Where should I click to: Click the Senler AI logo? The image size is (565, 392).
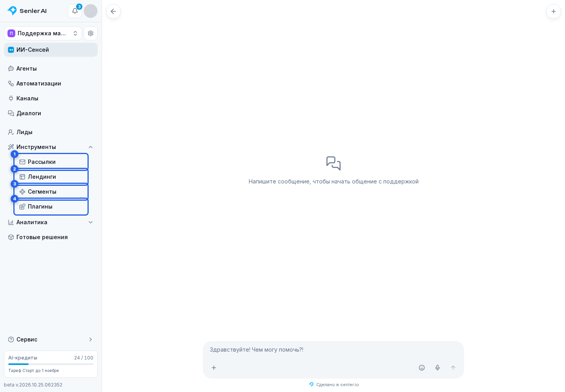(27, 11)
